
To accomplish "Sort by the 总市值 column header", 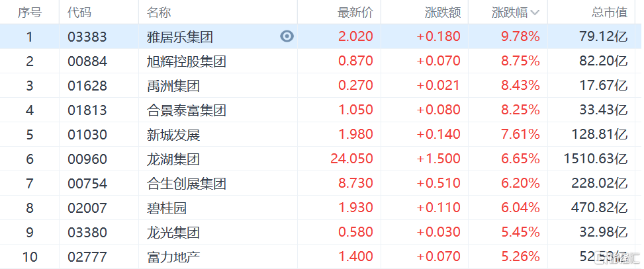I will click(x=610, y=13).
